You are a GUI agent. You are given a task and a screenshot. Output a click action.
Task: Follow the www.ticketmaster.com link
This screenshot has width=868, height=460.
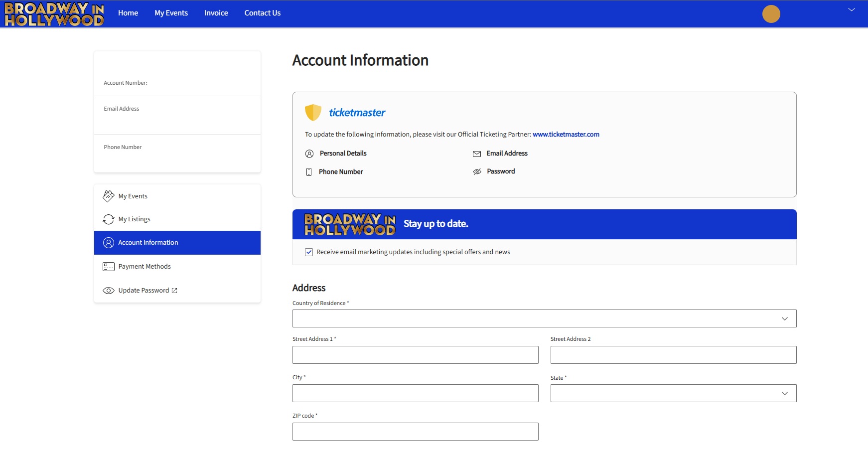click(566, 135)
